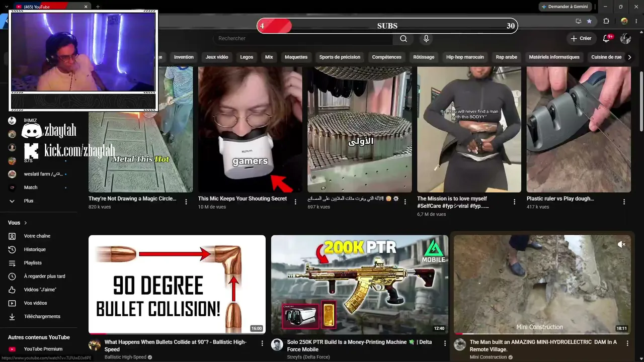Open options for 'This Mic Keeps Your Shouting Secret'
This screenshot has width=644, height=362.
pyautogui.click(x=295, y=202)
